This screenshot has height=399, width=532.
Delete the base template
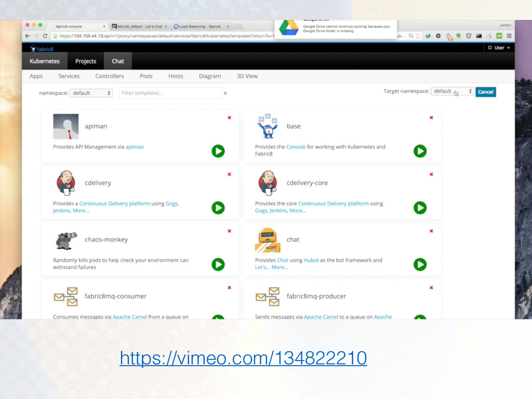(431, 118)
